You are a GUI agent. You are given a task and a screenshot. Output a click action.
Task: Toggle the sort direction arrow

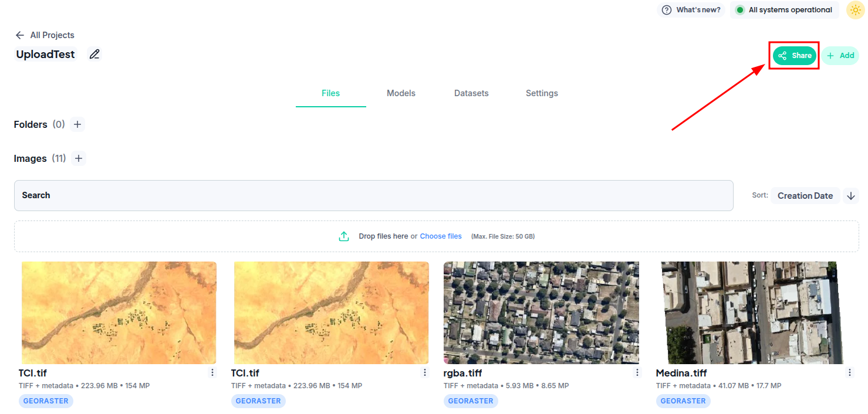[851, 196]
